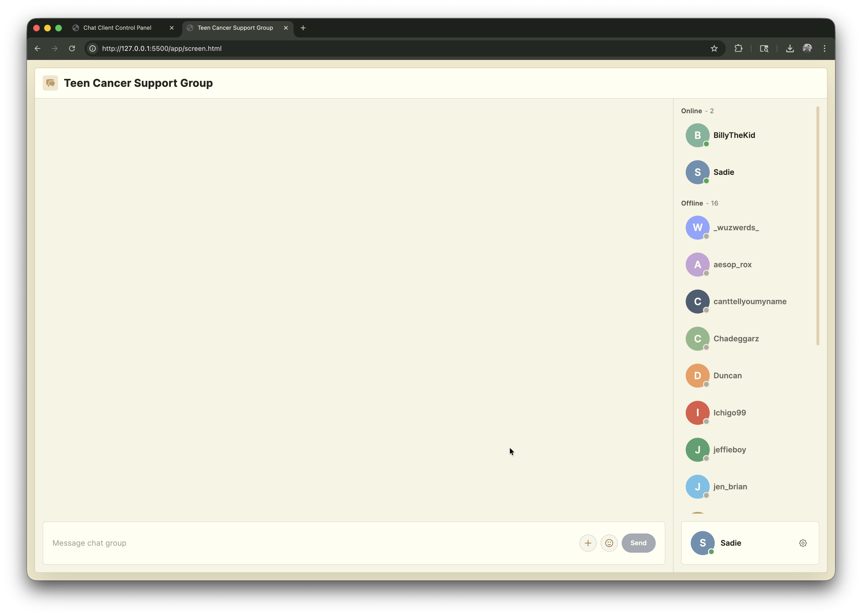Click the Chrome profile avatar icon

[808, 48]
